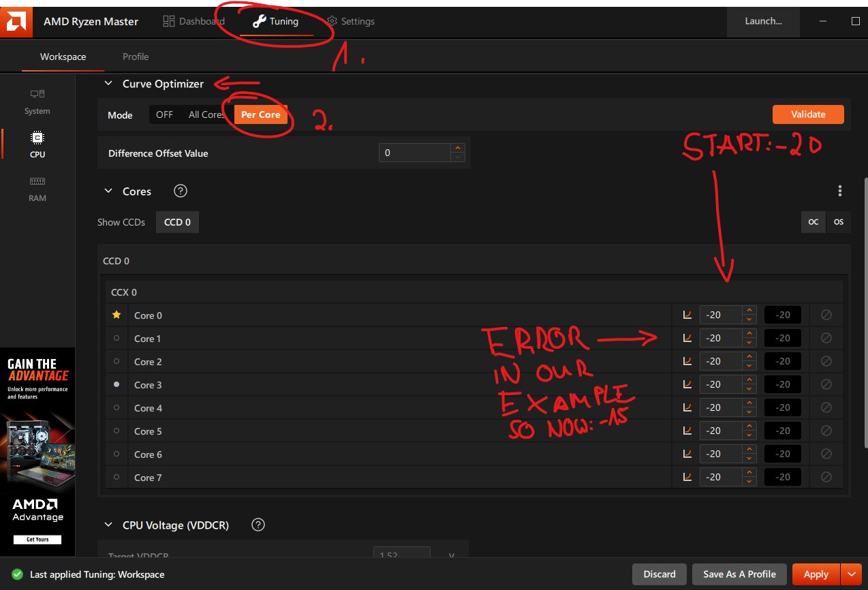Viewport: 868px width, 590px height.
Task: Click the circle marker beside Core 2
Action: (117, 361)
